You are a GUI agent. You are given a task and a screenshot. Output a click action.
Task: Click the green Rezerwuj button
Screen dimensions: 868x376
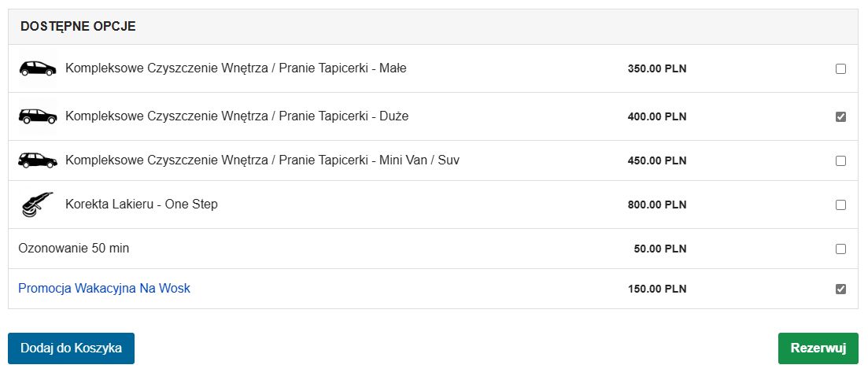818,348
